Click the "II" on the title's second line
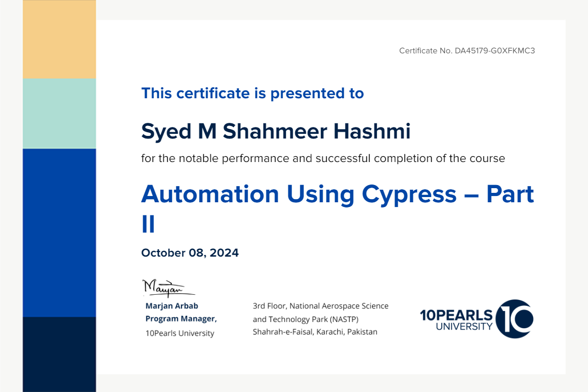 148,223
